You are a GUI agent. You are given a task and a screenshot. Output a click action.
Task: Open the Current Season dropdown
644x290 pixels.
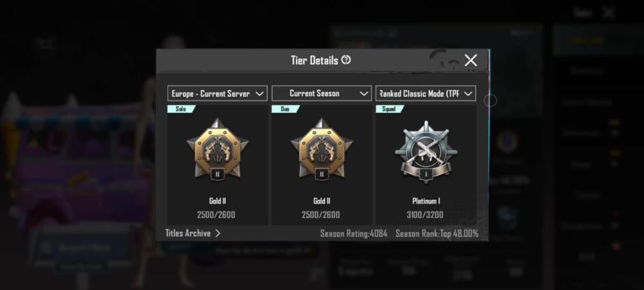[x=321, y=93]
